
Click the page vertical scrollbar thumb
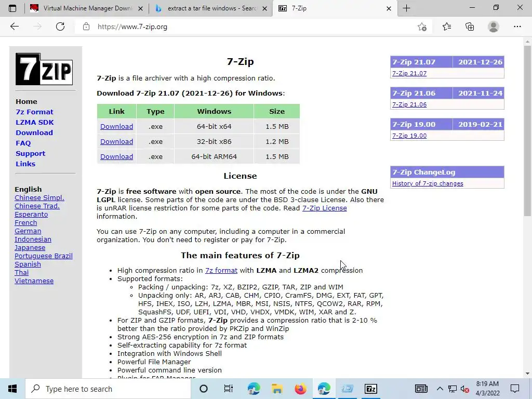(x=527, y=130)
